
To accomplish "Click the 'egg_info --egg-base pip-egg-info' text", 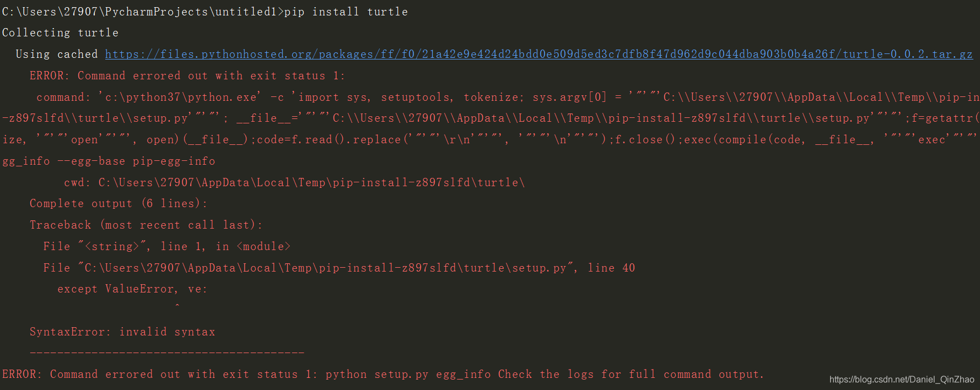I will point(109,161).
